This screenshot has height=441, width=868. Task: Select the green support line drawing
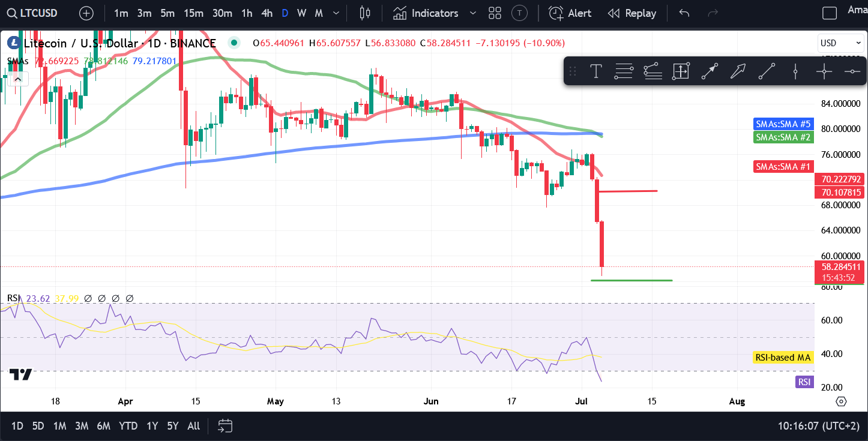[x=631, y=280]
